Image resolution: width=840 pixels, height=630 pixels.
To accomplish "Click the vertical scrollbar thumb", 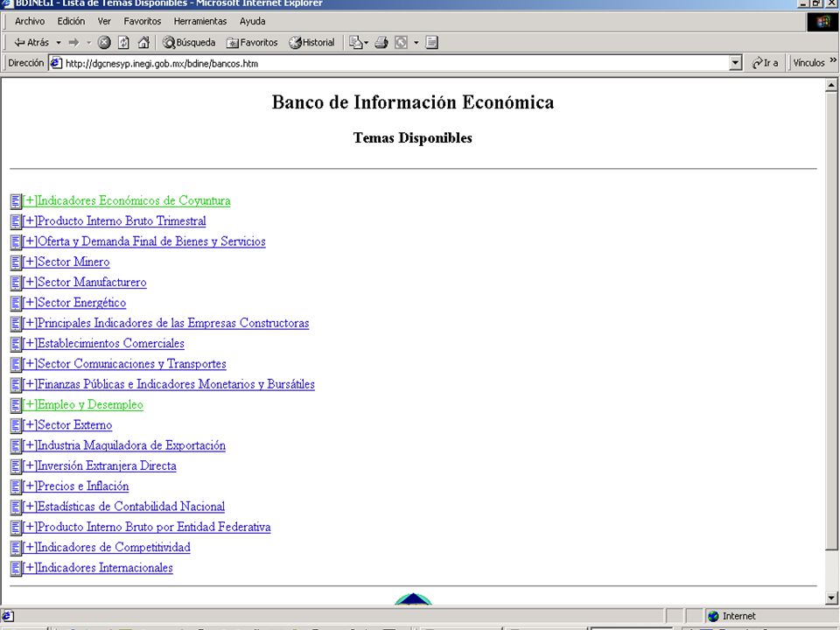I will [831, 320].
